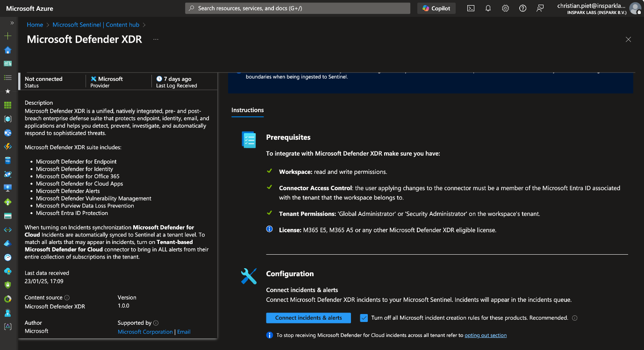
Task: Open Virtual networks arrows icon
Action: pyautogui.click(x=7, y=229)
